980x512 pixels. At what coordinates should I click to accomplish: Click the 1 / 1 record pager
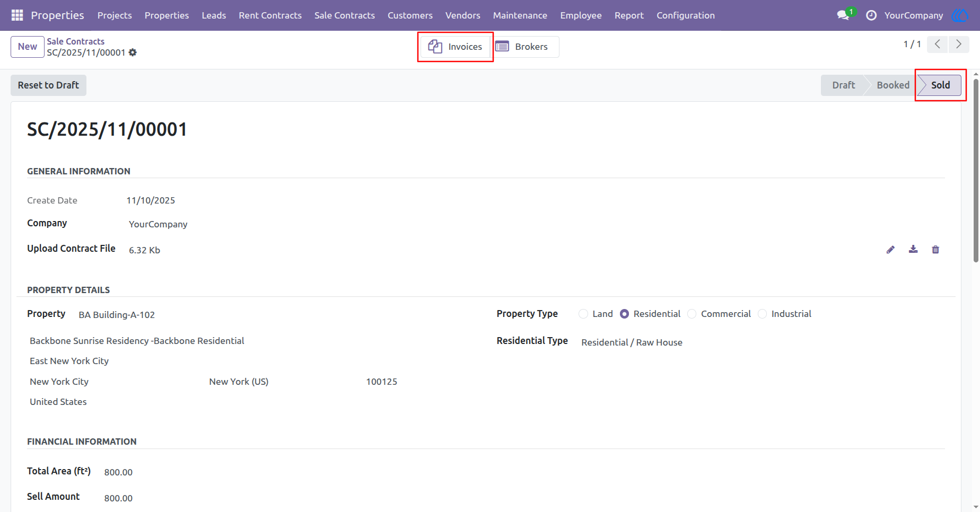(912, 45)
